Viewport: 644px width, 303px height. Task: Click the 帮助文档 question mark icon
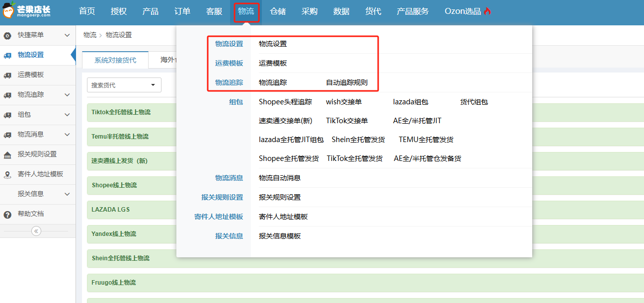click(x=7, y=214)
